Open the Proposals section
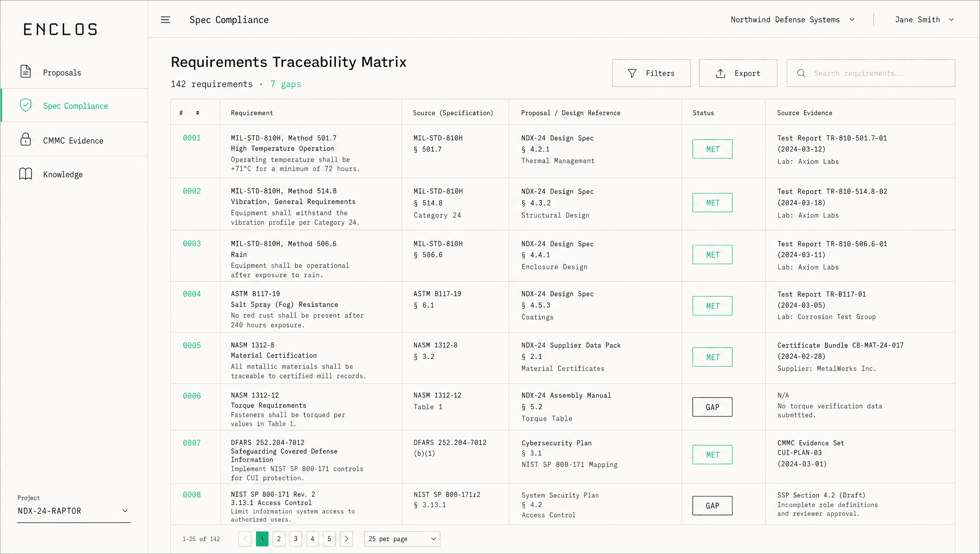This screenshot has height=554, width=980. point(74,72)
